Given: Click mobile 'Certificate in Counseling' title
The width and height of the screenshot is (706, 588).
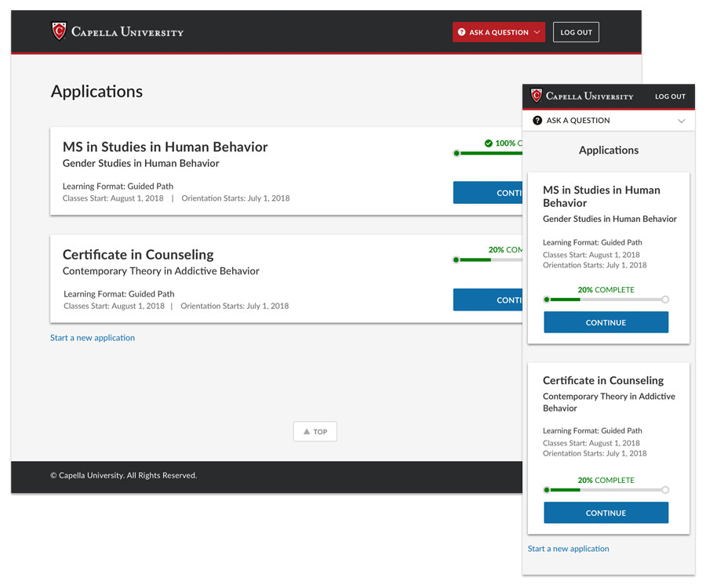Looking at the screenshot, I should pyautogui.click(x=603, y=380).
